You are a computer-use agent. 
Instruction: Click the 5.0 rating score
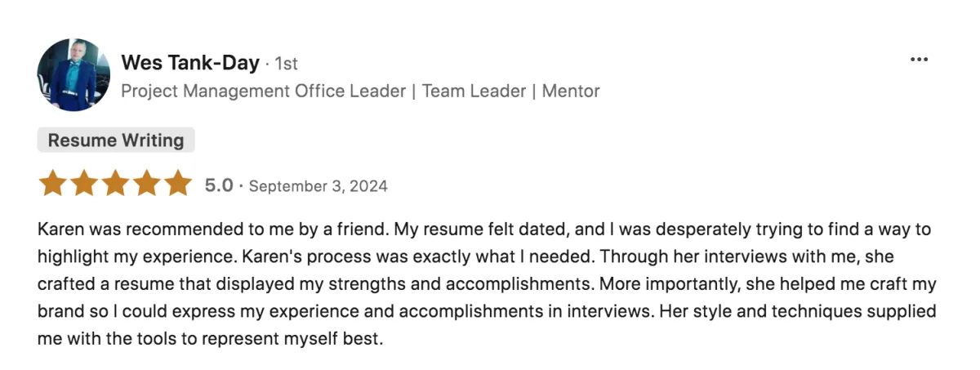point(219,185)
